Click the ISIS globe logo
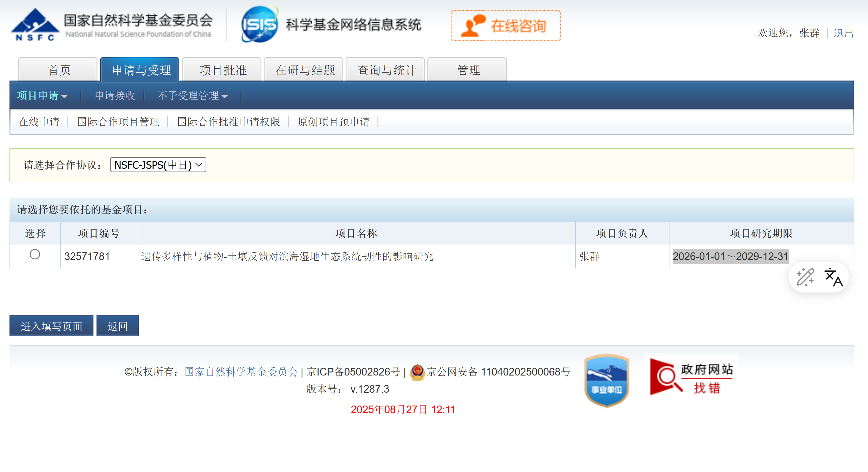This screenshot has height=472, width=868. pos(260,24)
